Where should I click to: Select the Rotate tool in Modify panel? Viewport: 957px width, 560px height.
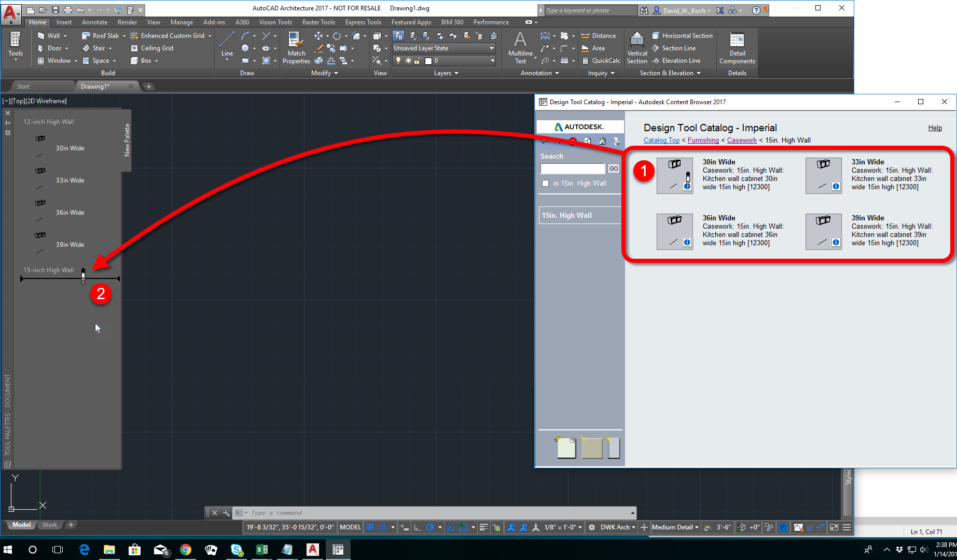pyautogui.click(x=337, y=36)
